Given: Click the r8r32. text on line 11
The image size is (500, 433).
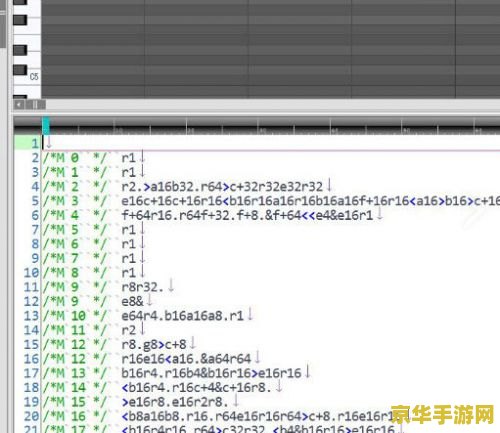Looking at the screenshot, I should [142, 287].
